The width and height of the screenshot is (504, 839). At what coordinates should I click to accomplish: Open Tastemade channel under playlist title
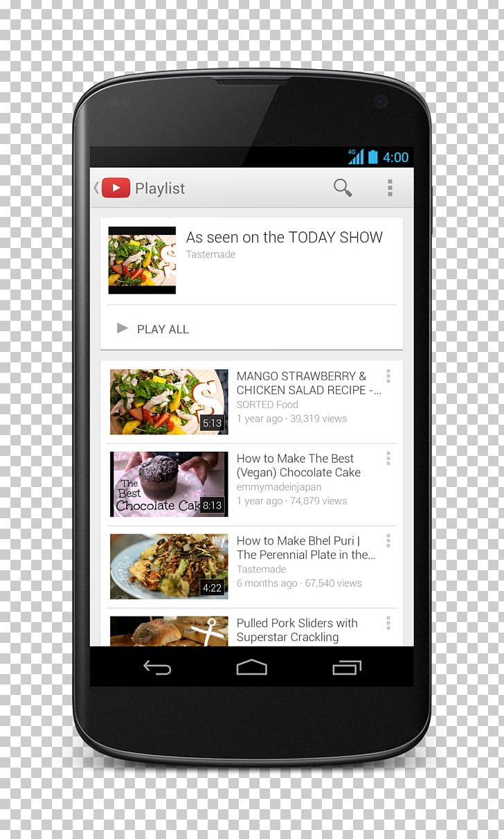pyautogui.click(x=210, y=254)
